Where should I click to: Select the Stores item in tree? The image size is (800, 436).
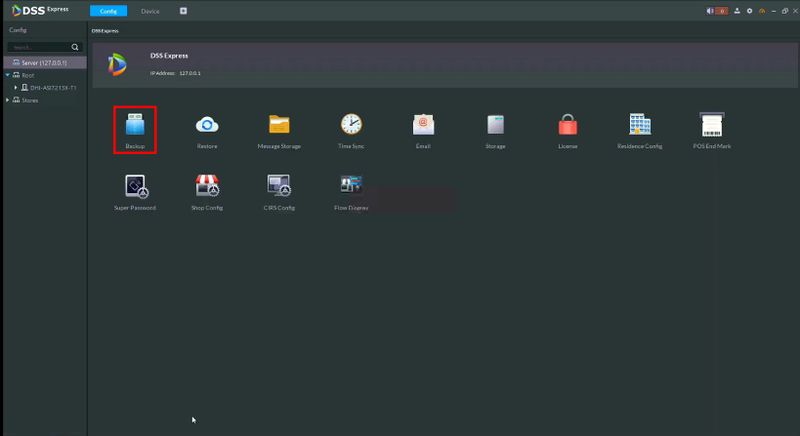[x=26, y=100]
